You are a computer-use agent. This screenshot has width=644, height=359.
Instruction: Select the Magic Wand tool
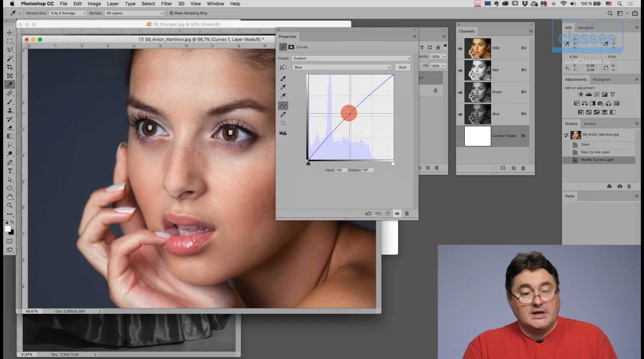click(x=10, y=59)
